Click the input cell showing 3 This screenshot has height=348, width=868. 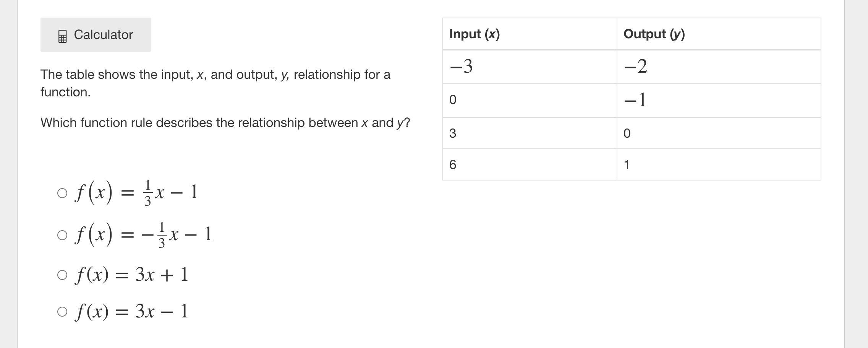point(530,133)
